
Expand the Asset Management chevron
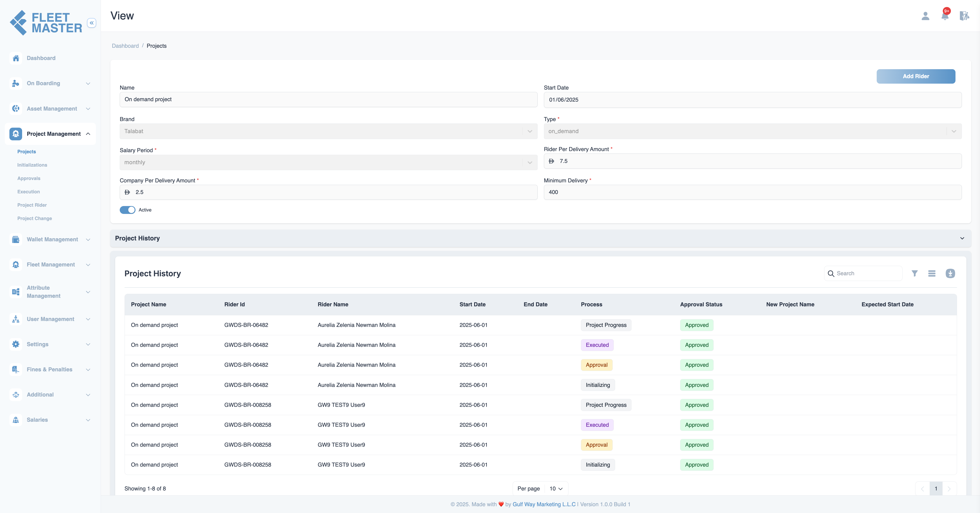click(88, 108)
